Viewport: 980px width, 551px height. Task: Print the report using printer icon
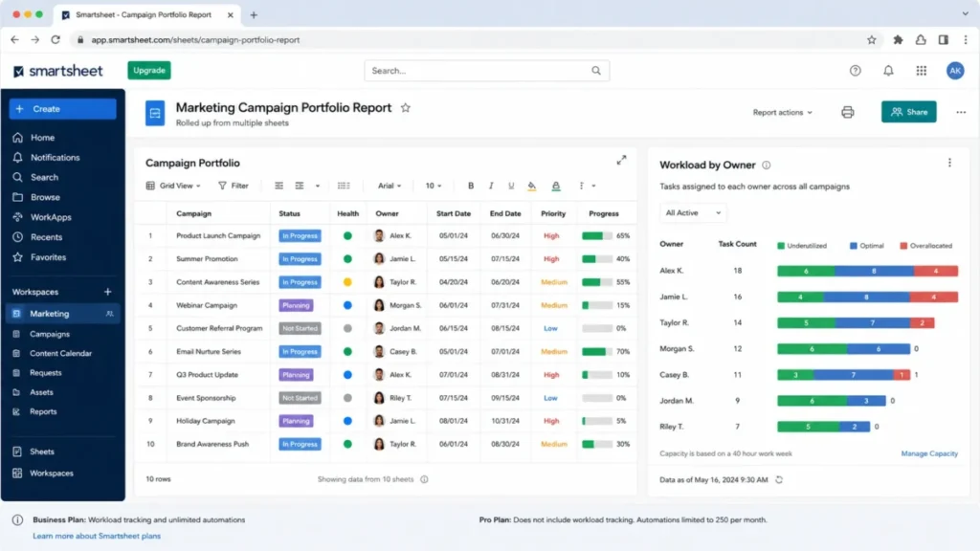pyautogui.click(x=848, y=112)
